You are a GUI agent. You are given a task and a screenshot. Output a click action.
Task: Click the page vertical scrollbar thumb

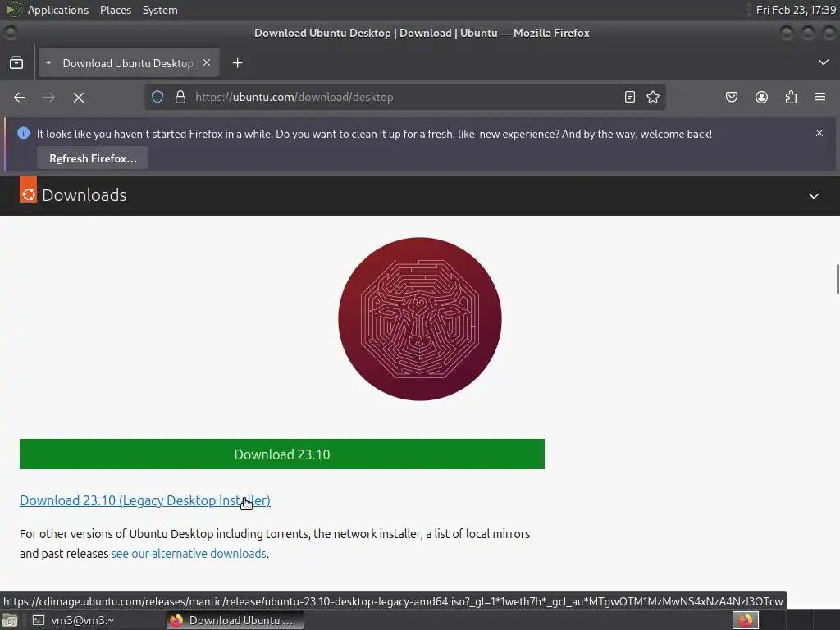click(838, 279)
